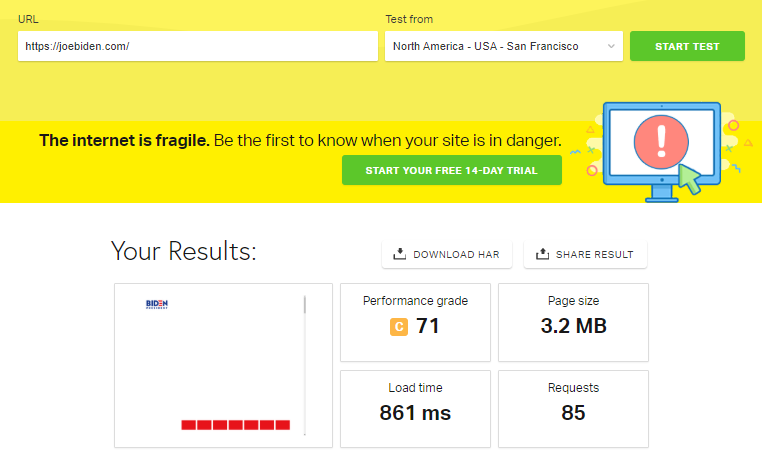
Task: Click the preview thumbnail scrollbar
Action: (305, 365)
